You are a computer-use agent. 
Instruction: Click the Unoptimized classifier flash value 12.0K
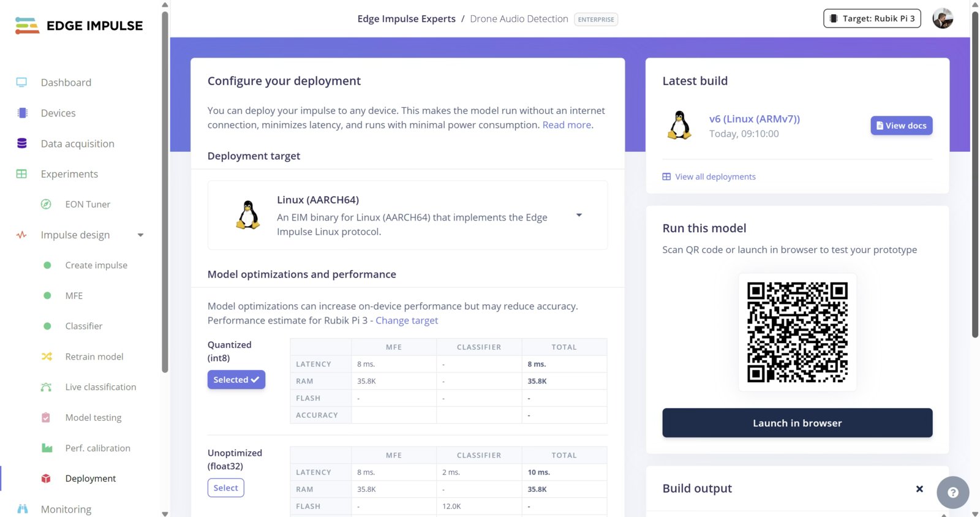451,507
